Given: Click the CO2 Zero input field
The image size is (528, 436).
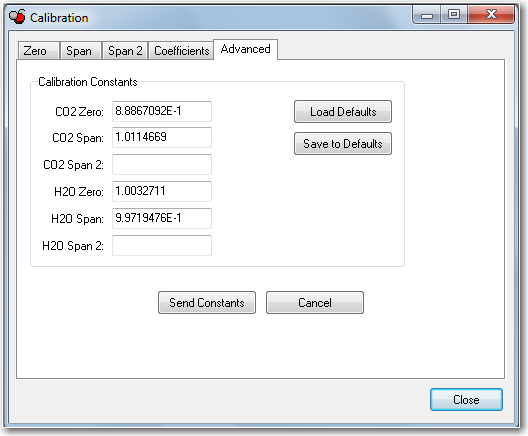Looking at the screenshot, I should click(162, 111).
